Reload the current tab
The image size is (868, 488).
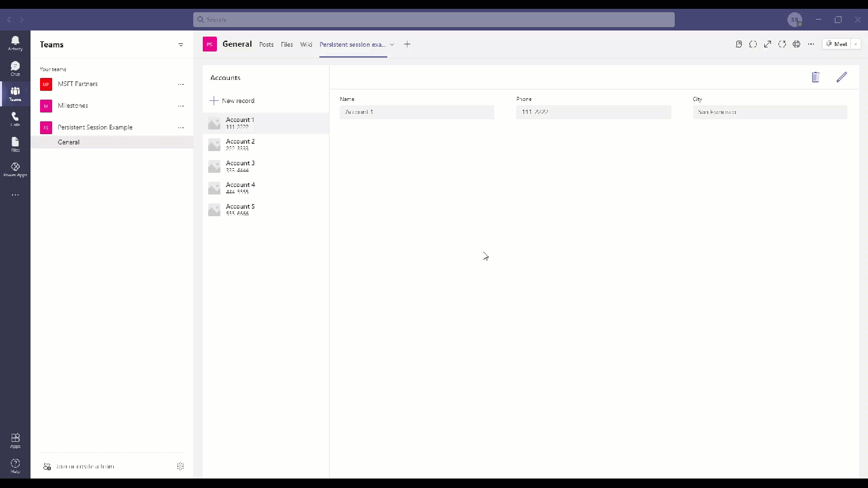782,44
